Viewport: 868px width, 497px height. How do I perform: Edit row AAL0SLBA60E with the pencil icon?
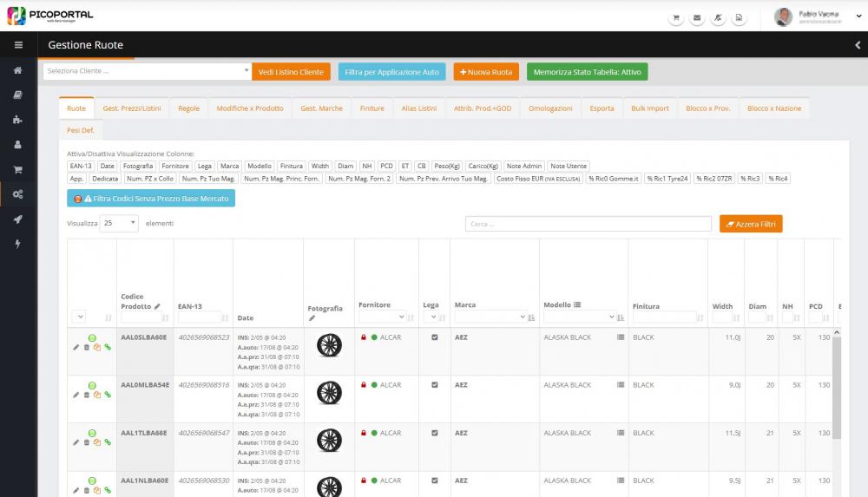[76, 348]
